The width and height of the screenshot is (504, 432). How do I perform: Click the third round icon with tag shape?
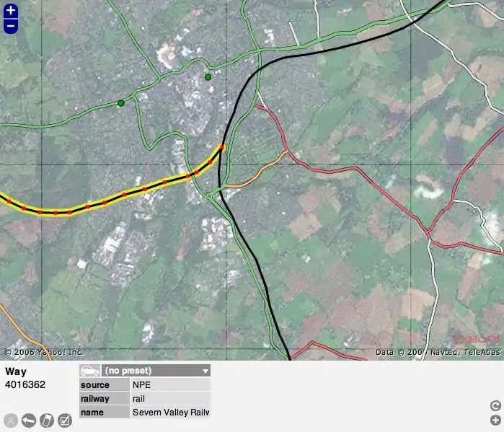(47, 420)
